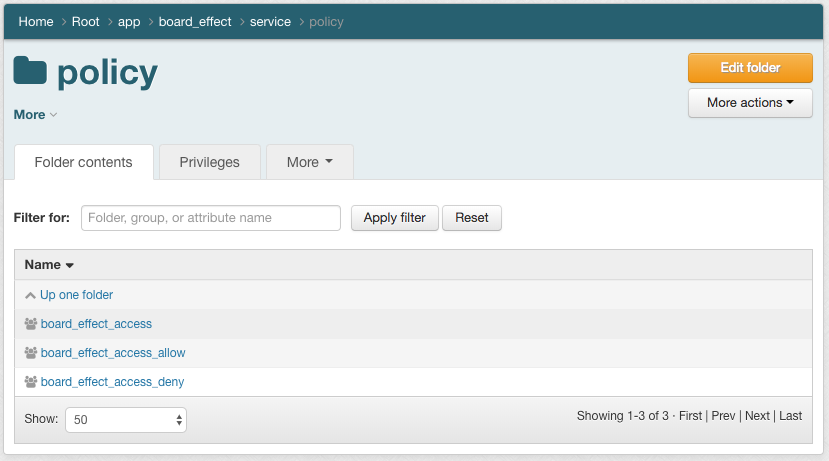Sort by the Name column arrow

coord(70,266)
